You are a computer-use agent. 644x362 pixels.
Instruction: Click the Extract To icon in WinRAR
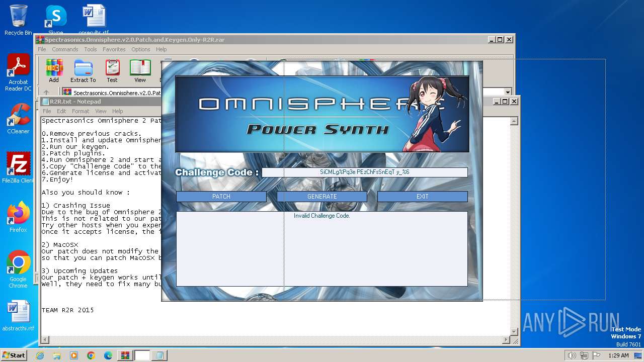83,71
